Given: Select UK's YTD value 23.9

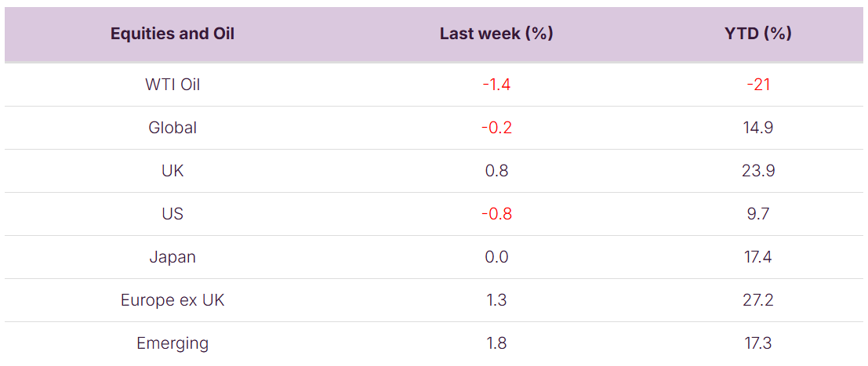Looking at the screenshot, I should 758,171.
